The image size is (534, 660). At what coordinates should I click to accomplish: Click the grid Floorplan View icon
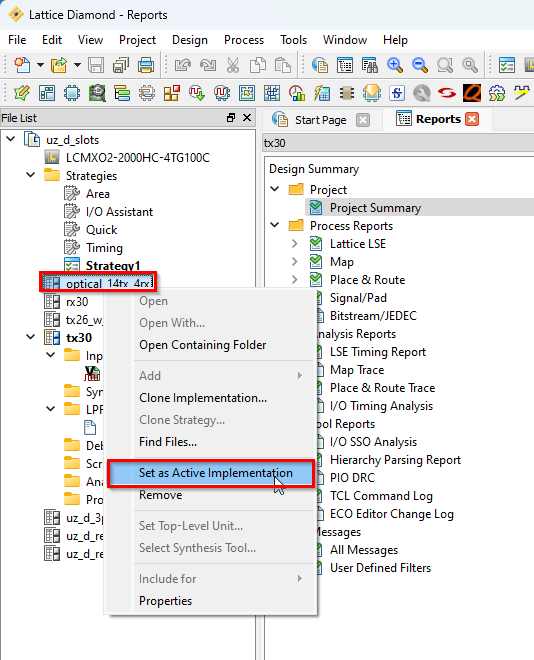click(272, 93)
